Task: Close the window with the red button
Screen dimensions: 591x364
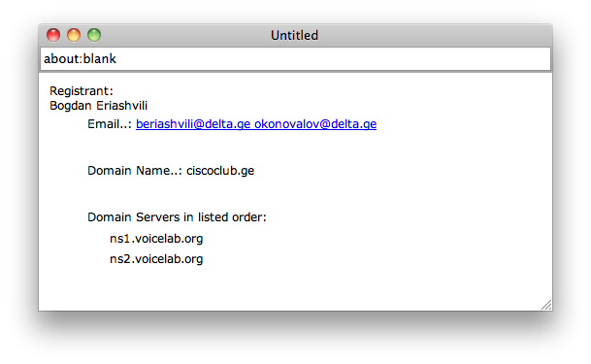Action: click(53, 35)
